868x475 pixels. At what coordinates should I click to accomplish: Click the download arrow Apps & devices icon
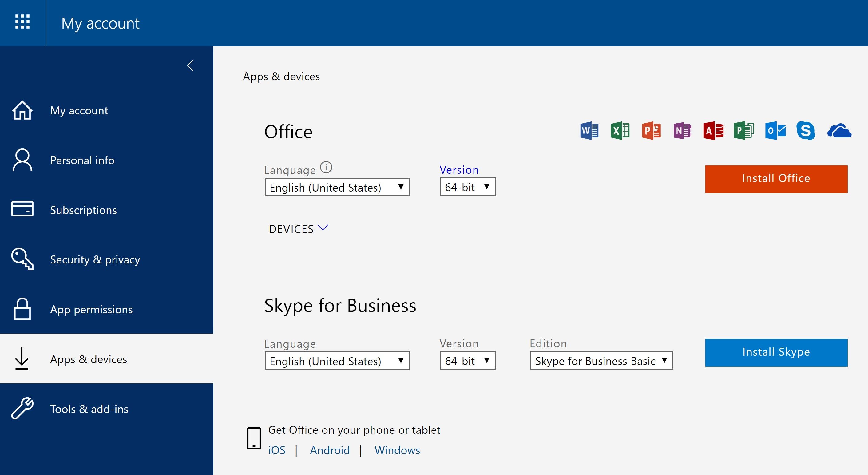pyautogui.click(x=22, y=358)
